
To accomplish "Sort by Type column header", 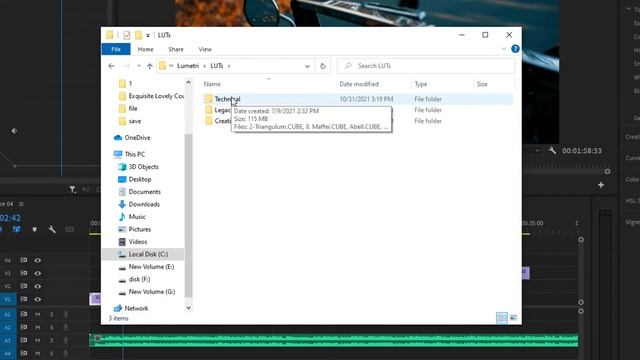I will click(420, 84).
